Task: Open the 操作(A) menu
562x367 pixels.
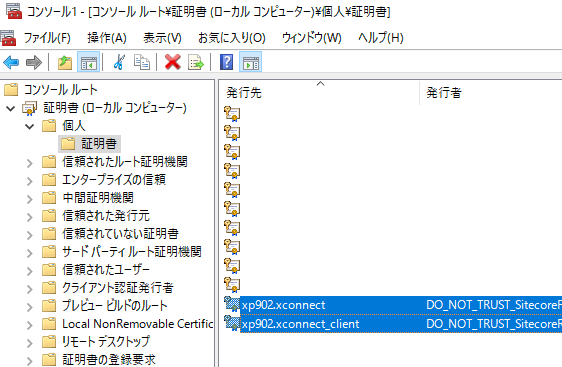Action: tap(107, 38)
